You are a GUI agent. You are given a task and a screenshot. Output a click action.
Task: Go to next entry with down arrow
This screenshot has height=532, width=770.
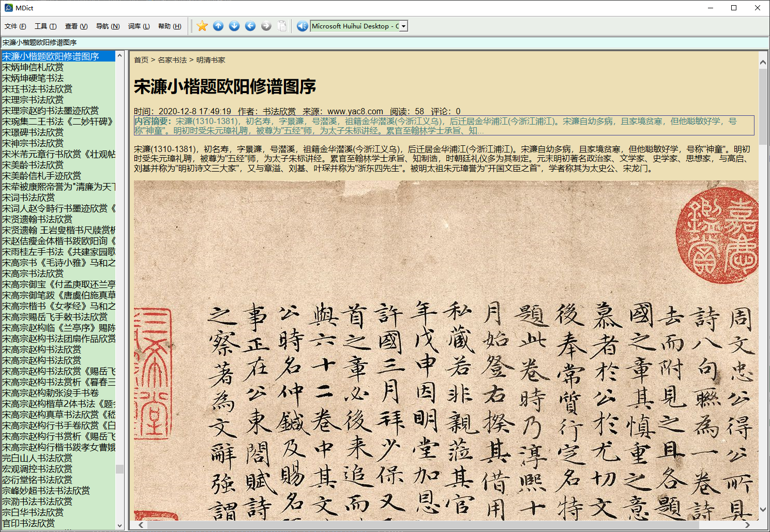(234, 26)
